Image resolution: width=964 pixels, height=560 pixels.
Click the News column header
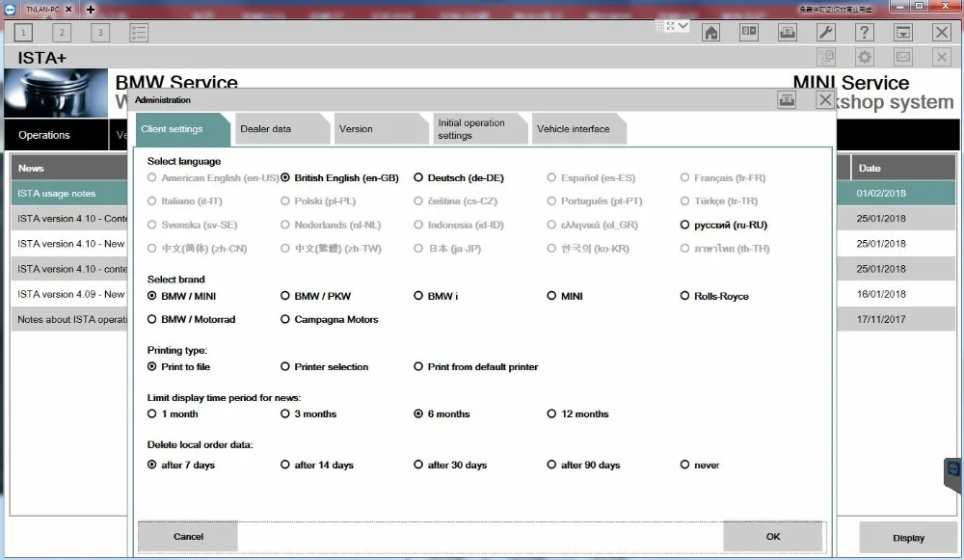coord(69,168)
